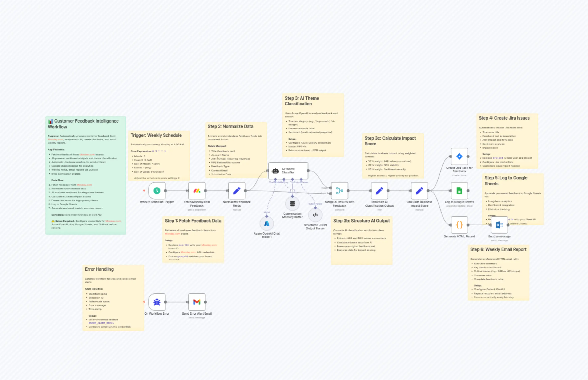
Task: Select the Merge AI Results with Feedback node
Action: coord(340,191)
